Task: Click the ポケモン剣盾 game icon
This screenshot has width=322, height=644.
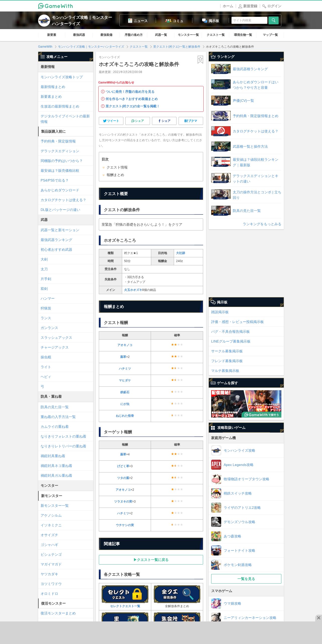Action: [216, 565]
